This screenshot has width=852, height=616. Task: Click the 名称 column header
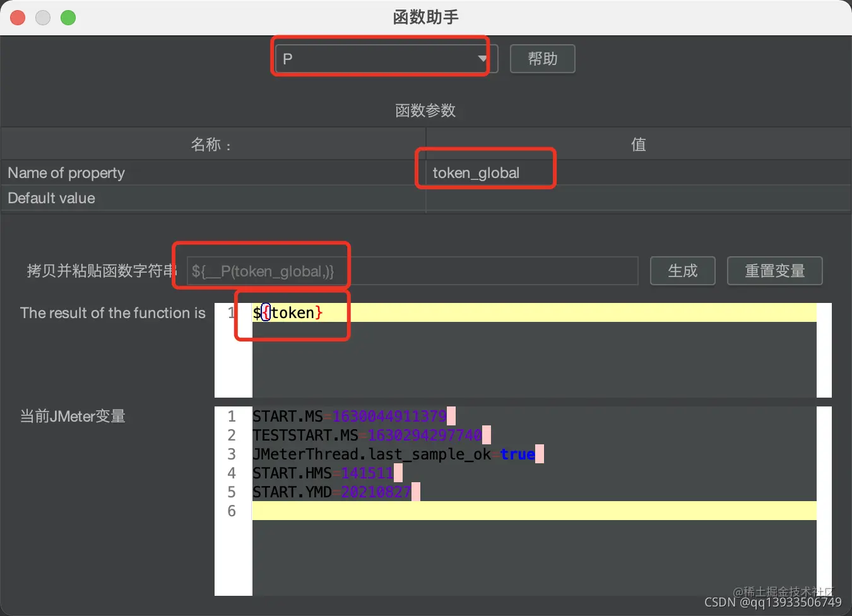[213, 145]
